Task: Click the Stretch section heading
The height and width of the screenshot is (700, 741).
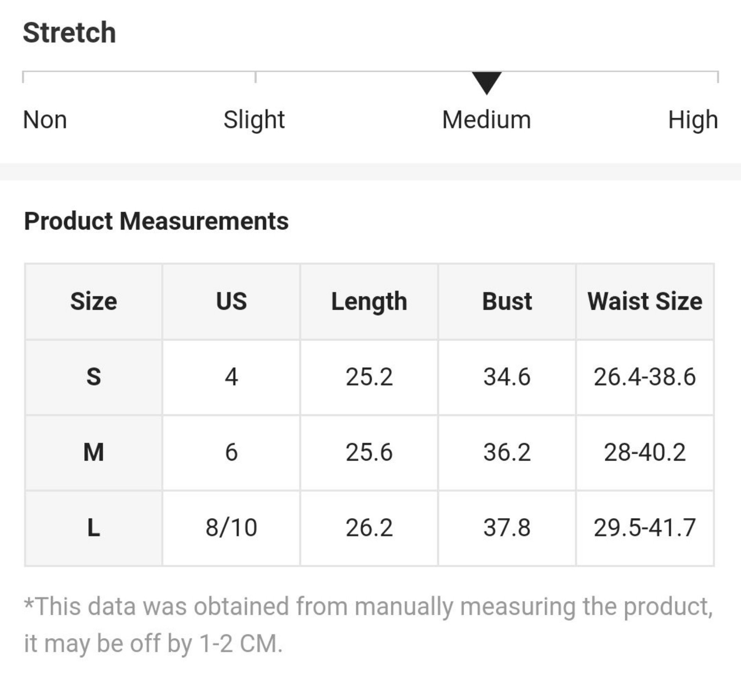Action: coord(69,32)
